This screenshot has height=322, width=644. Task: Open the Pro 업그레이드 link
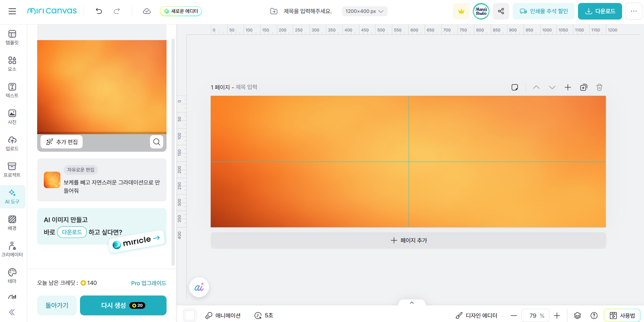[x=149, y=283]
